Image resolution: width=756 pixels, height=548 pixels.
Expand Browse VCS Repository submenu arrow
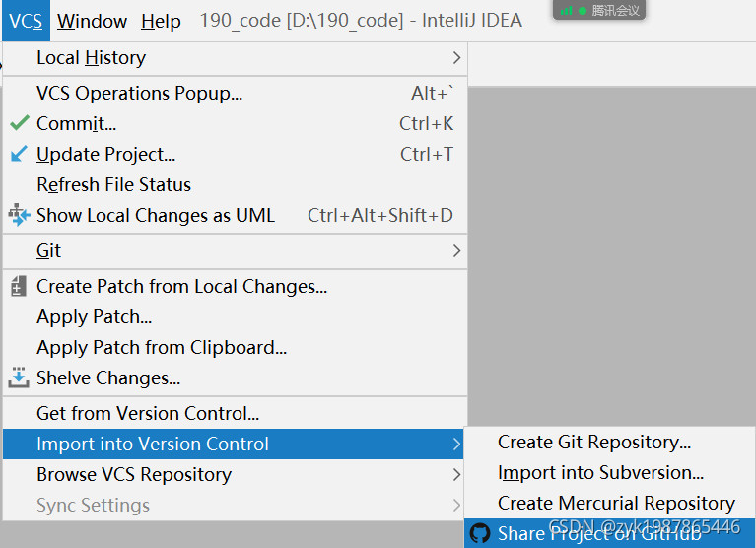[456, 475]
